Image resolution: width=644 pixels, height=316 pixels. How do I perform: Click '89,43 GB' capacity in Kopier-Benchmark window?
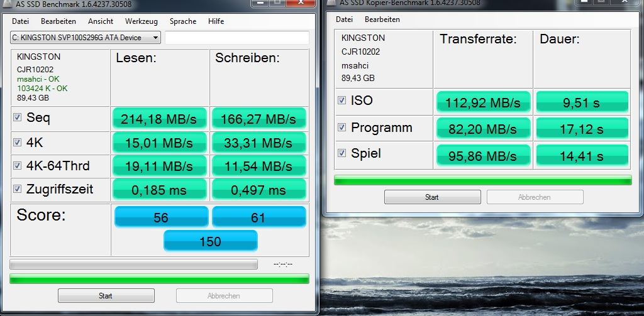point(358,78)
